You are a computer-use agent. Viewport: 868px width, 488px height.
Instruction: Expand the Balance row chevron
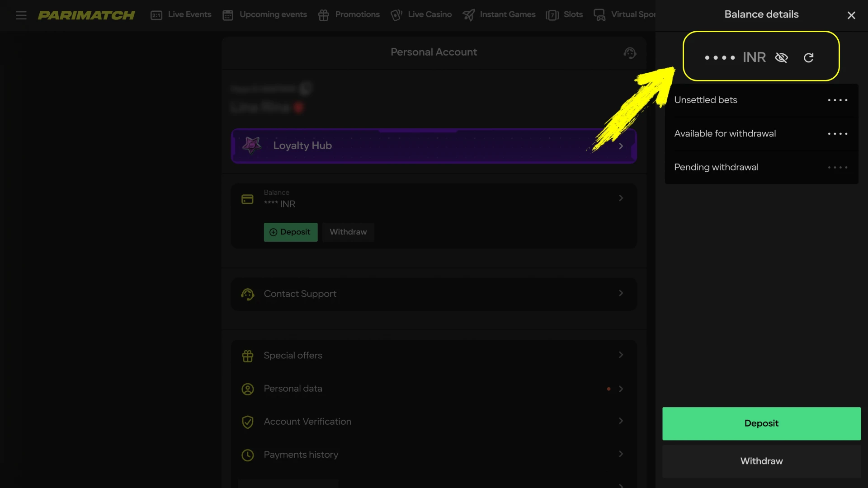pyautogui.click(x=621, y=198)
